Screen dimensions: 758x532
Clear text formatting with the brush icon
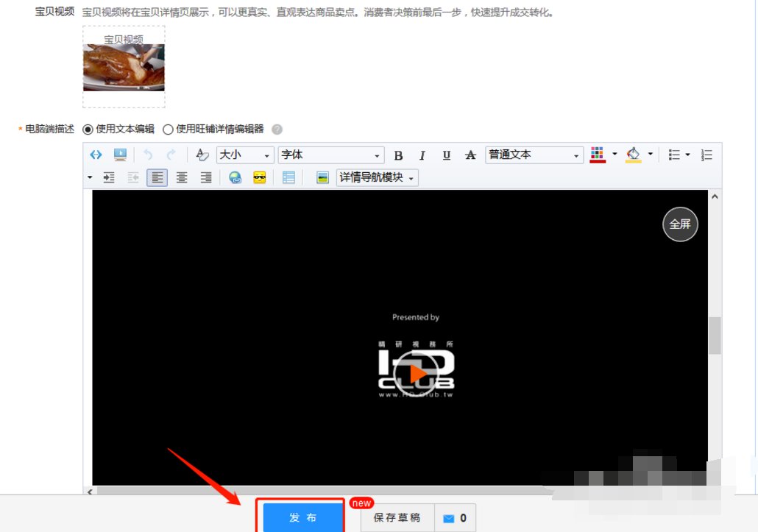202,155
